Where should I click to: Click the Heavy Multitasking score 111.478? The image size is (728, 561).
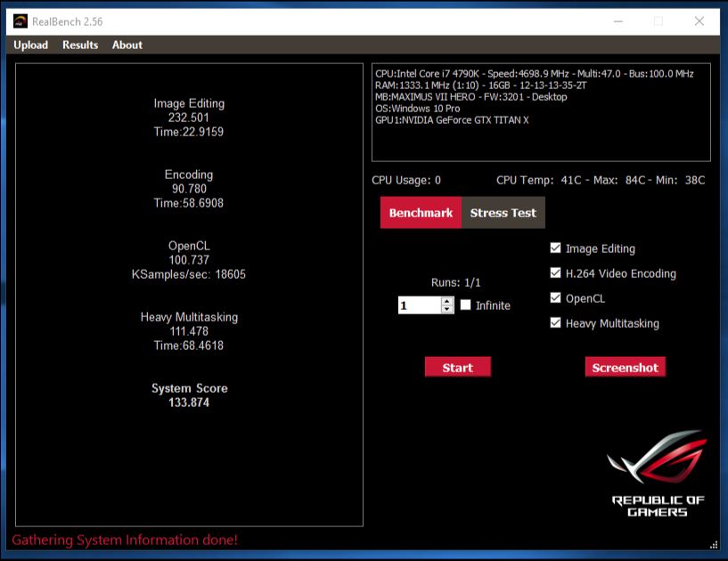[x=189, y=331]
